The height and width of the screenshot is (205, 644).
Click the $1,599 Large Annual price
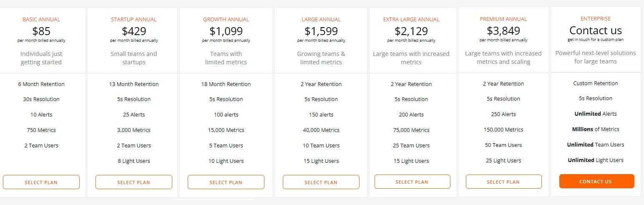point(321,31)
